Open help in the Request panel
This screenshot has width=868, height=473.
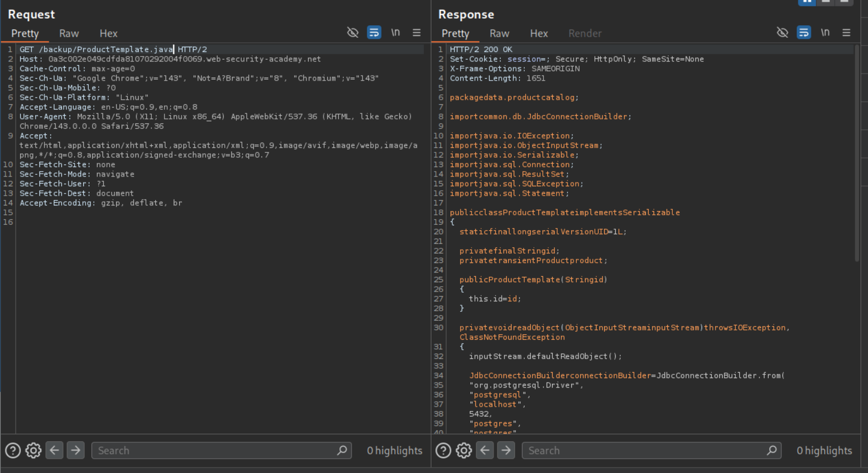[x=13, y=451]
